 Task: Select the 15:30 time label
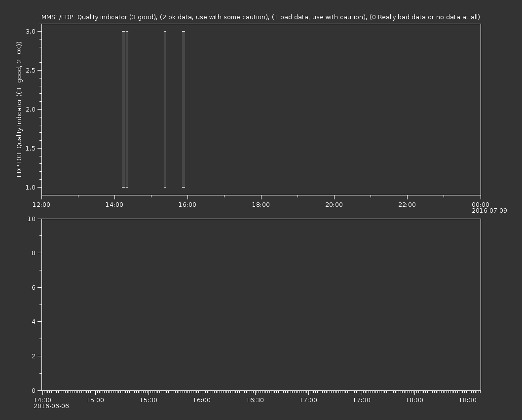(149, 400)
